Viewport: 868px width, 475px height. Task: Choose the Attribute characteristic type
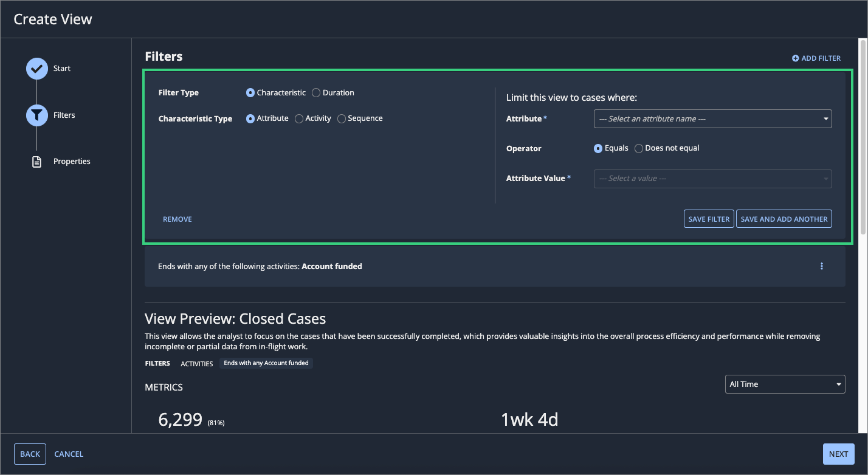pyautogui.click(x=250, y=119)
